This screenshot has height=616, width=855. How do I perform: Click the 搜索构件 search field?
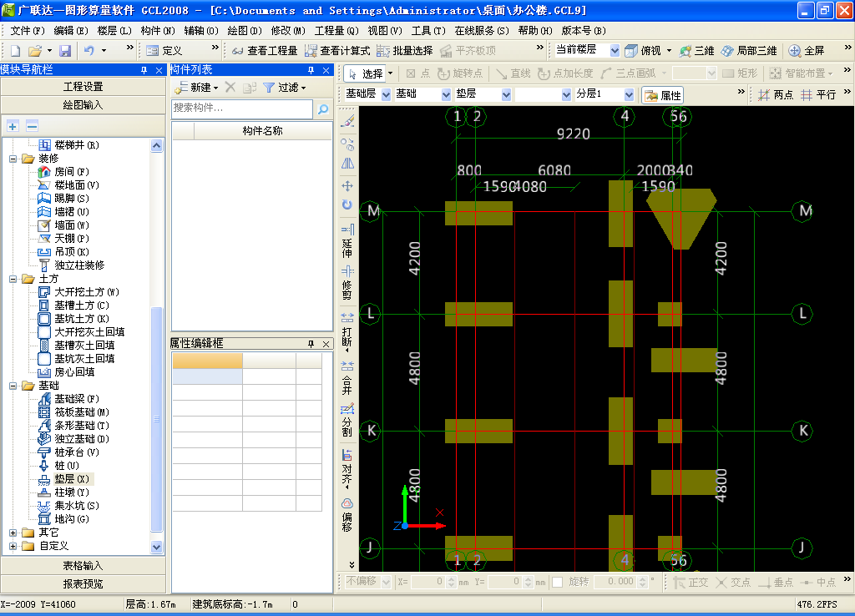(x=241, y=109)
